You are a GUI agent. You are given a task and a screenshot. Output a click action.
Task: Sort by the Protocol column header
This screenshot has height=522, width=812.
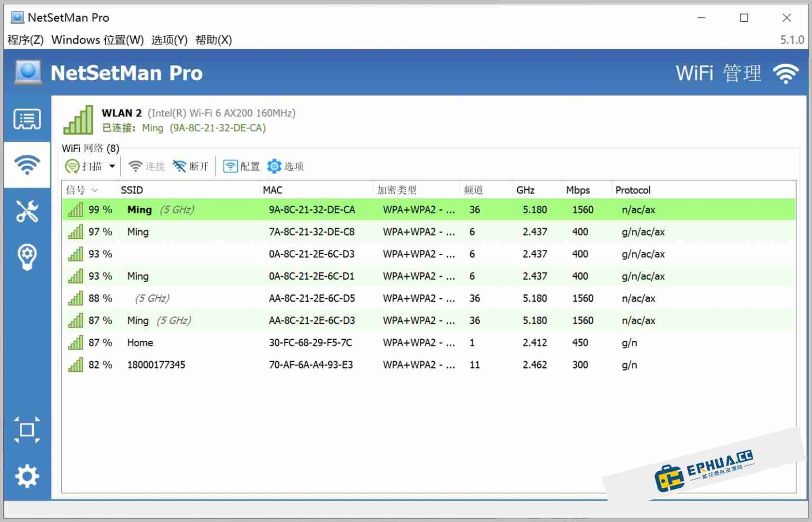703,190
